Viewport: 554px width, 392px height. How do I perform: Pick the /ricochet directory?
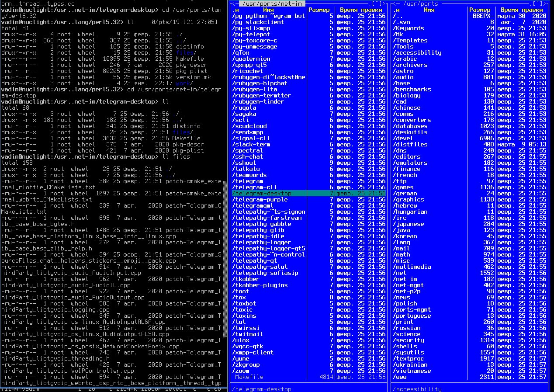coord(309,71)
